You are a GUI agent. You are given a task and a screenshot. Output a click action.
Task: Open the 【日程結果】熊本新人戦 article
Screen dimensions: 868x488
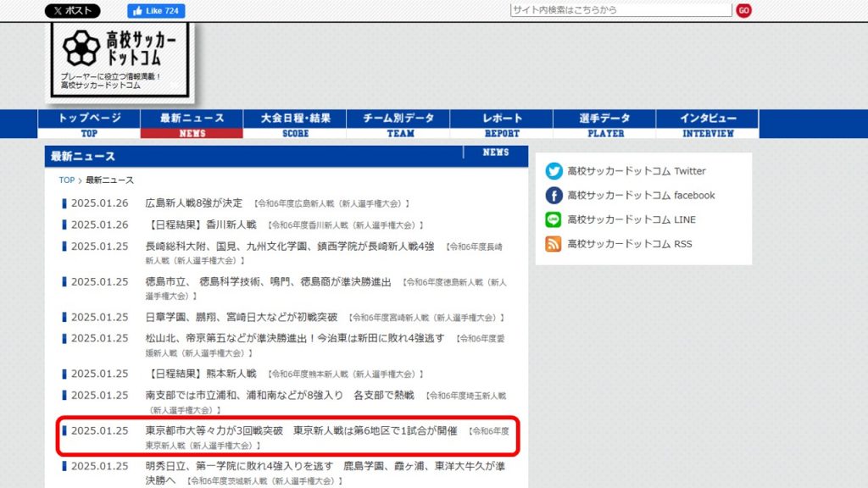pyautogui.click(x=201, y=374)
